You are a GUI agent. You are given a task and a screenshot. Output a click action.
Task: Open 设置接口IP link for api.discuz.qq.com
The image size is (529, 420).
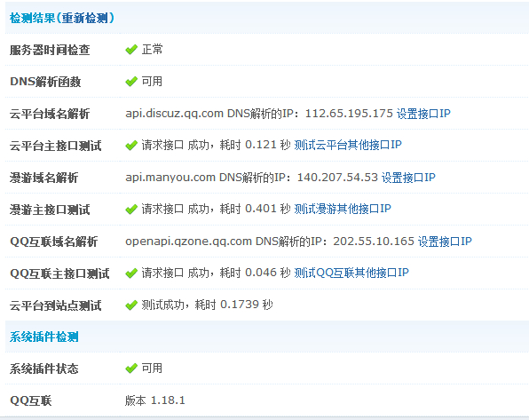pyautogui.click(x=423, y=114)
